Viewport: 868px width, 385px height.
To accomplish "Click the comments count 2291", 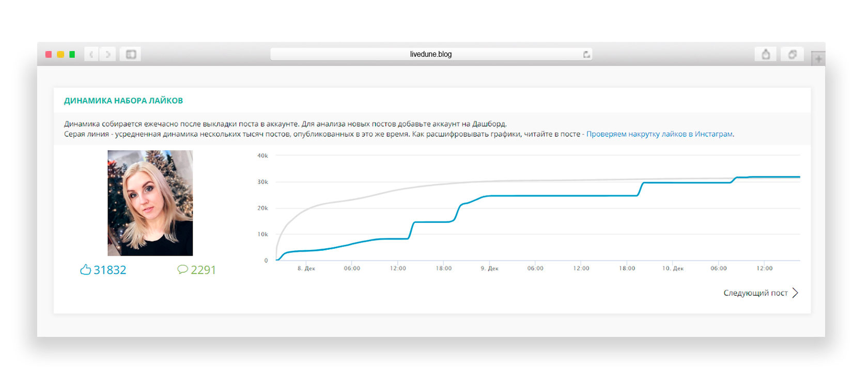I will coord(203,270).
